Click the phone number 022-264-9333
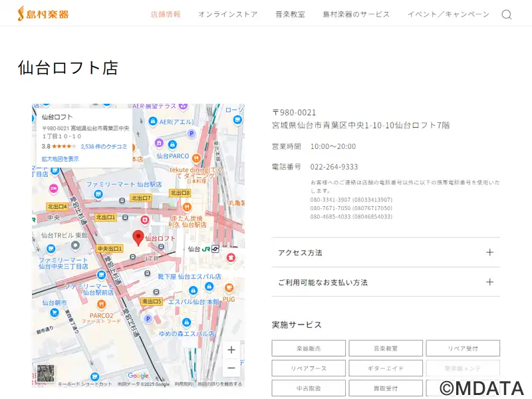 click(334, 167)
